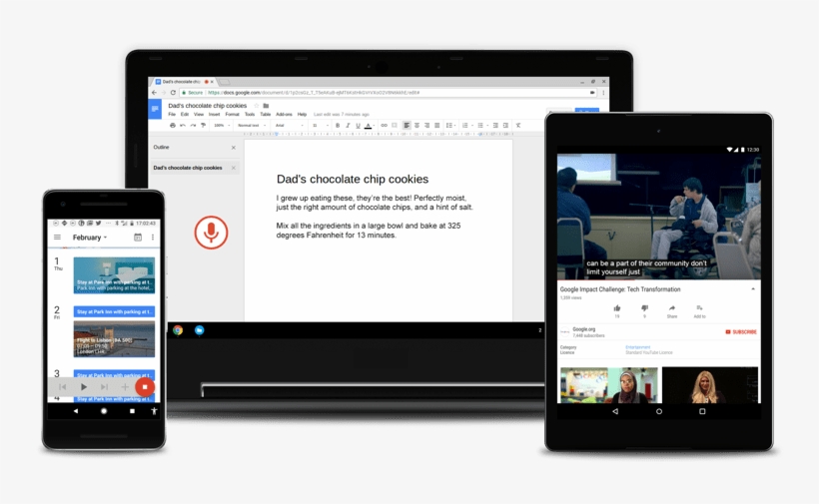819x504 pixels.
Task: Open the hamburger menu in Calendar app
Action: (x=57, y=238)
